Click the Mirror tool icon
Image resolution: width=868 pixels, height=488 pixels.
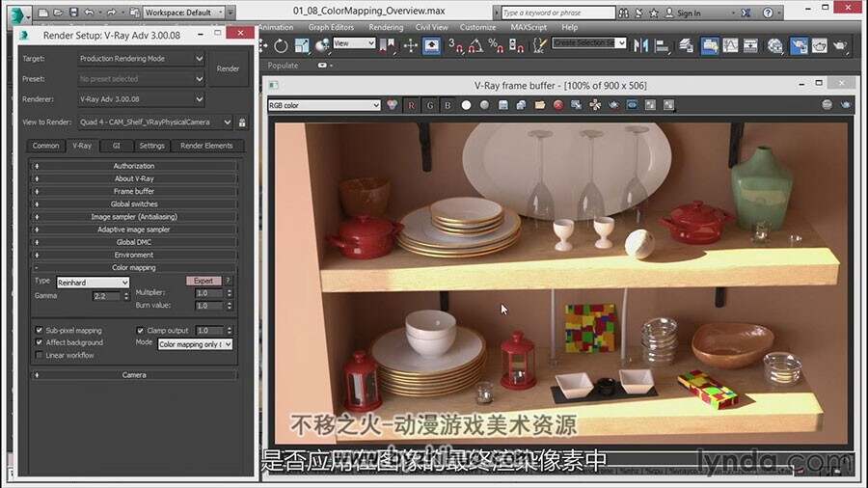point(640,45)
